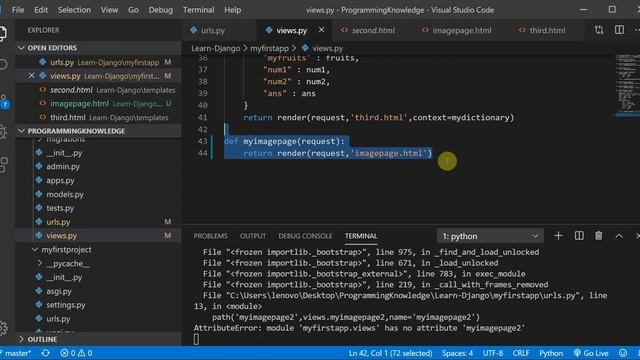Viewport: 640px width, 360px height.
Task: Click the Open Changes compare icon
Action: pos(599,30)
